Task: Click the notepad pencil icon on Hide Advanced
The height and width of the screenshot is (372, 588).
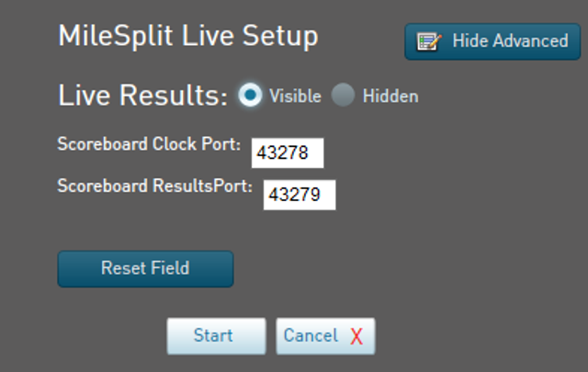Action: click(x=429, y=41)
